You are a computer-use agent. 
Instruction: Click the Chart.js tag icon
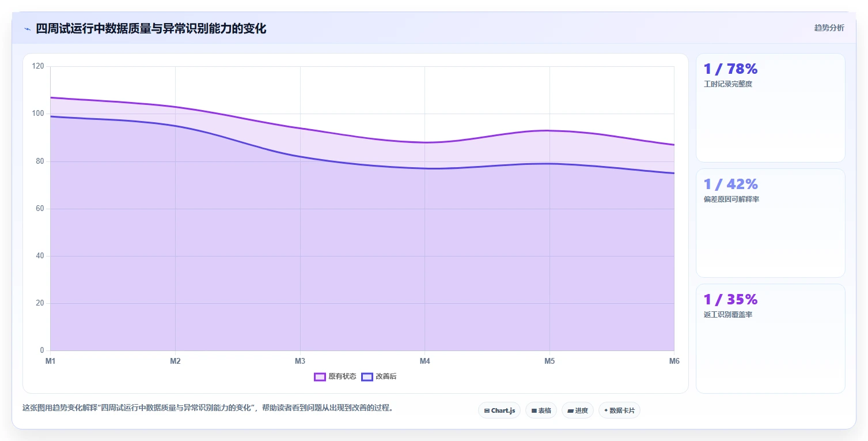[x=487, y=410]
